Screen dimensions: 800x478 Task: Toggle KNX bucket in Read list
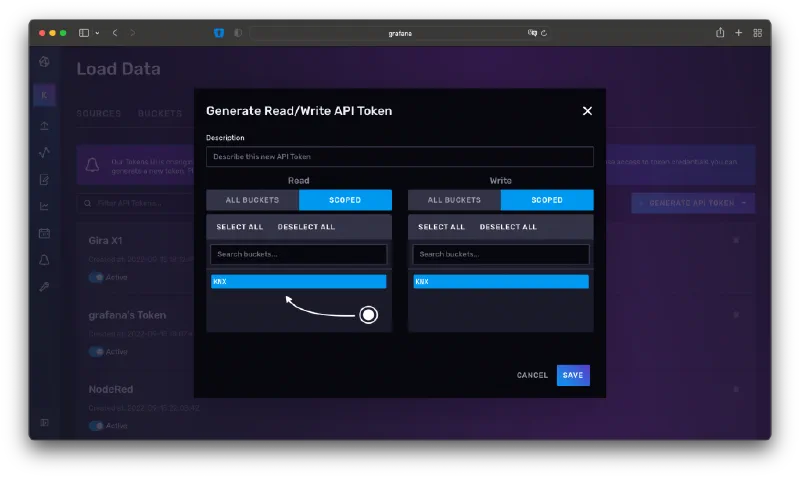[x=298, y=282]
